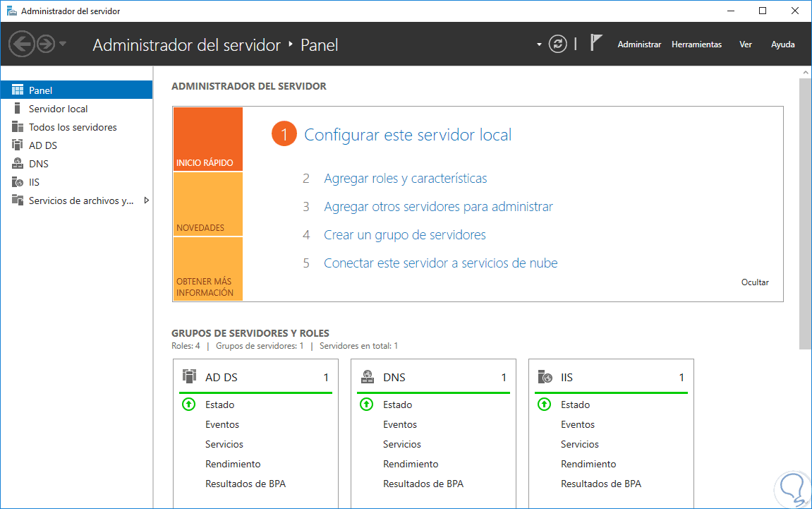Hide the quick start panel via Ocultar
This screenshot has width=812, height=509.
click(x=755, y=282)
